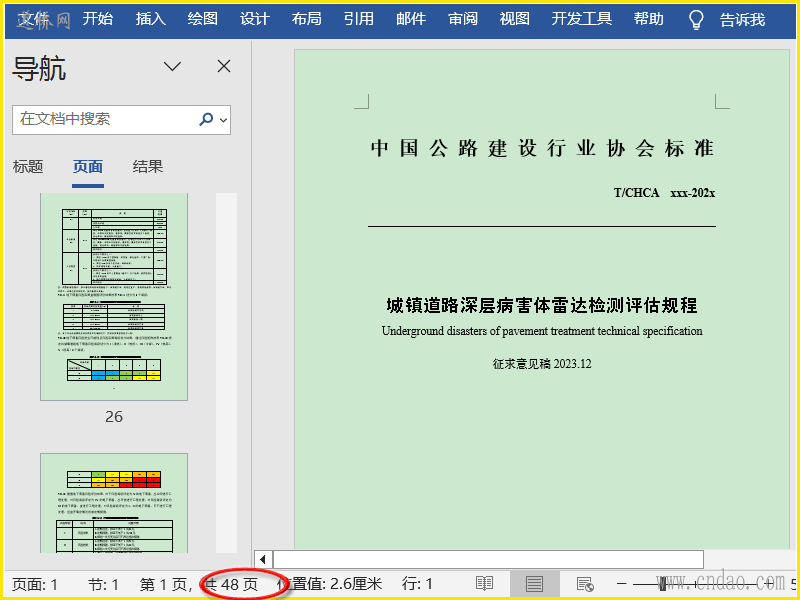Switch to Read Mode view icon
The height and width of the screenshot is (600, 800).
point(484,583)
